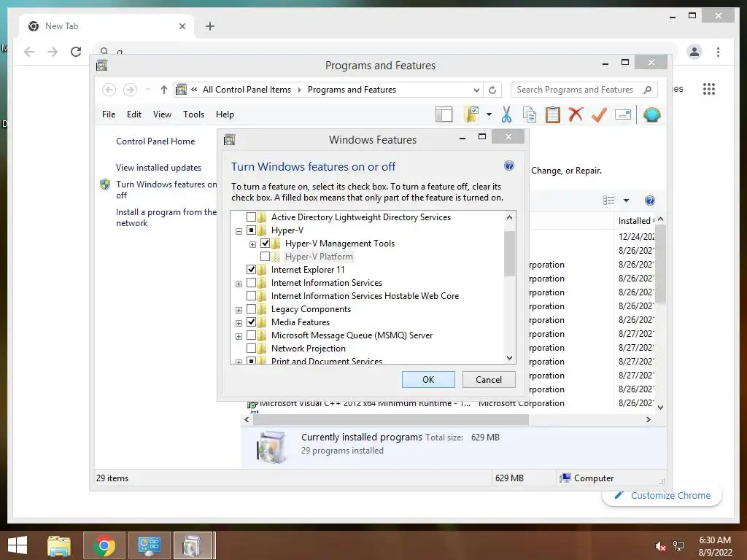
Task: Toggle the Hyper-V checkbox
Action: click(251, 230)
